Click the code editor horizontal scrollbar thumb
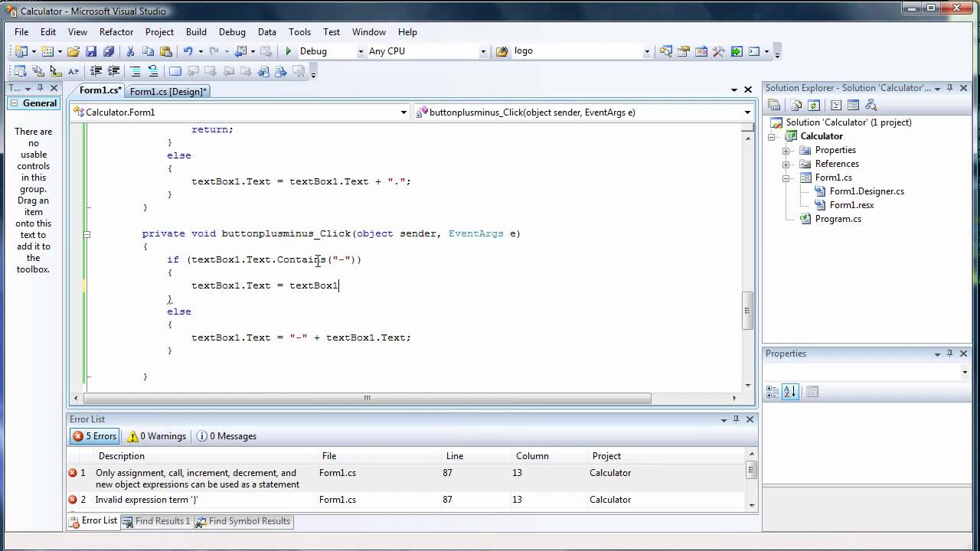This screenshot has height=551, width=980. [x=367, y=398]
